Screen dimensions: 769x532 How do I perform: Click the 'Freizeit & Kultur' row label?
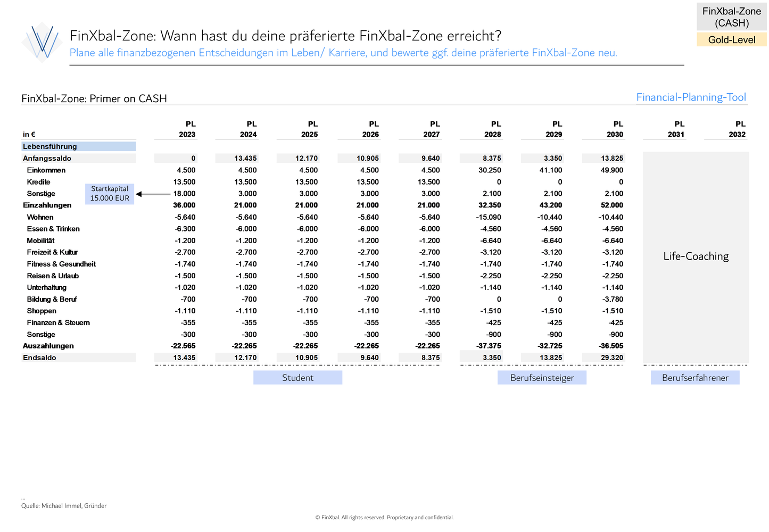52,252
